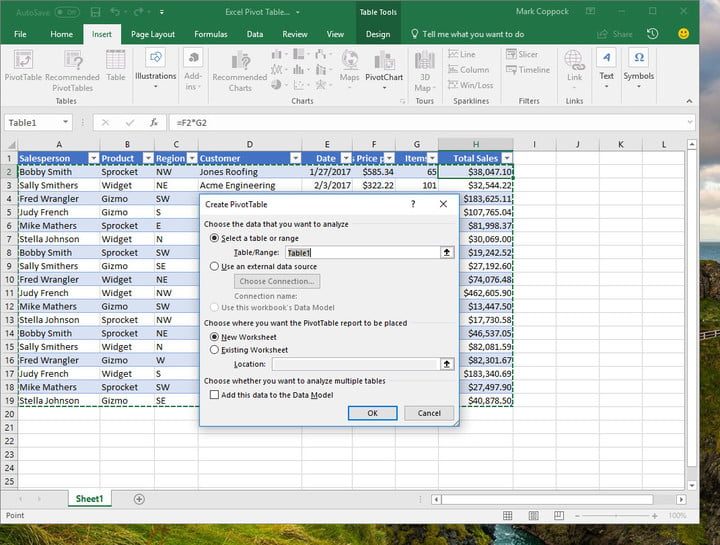
Task: Click Cancel in Create PivotTable dialog
Action: coord(429,413)
